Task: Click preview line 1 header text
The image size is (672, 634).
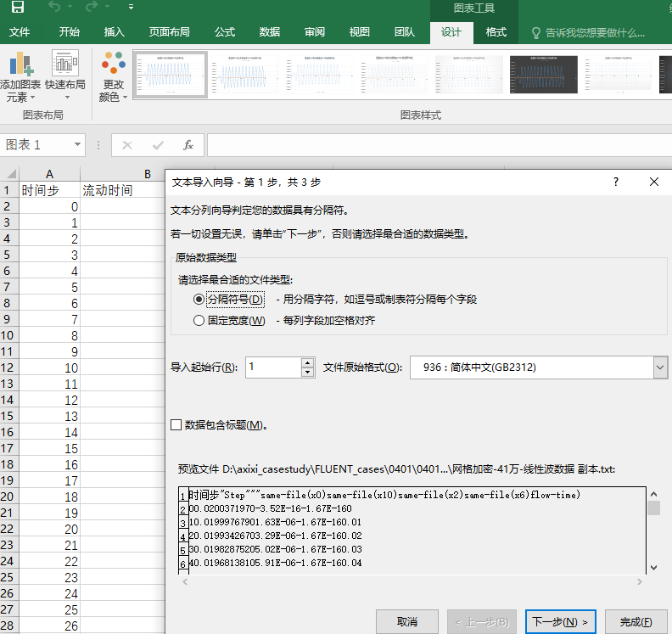Action: click(x=384, y=495)
